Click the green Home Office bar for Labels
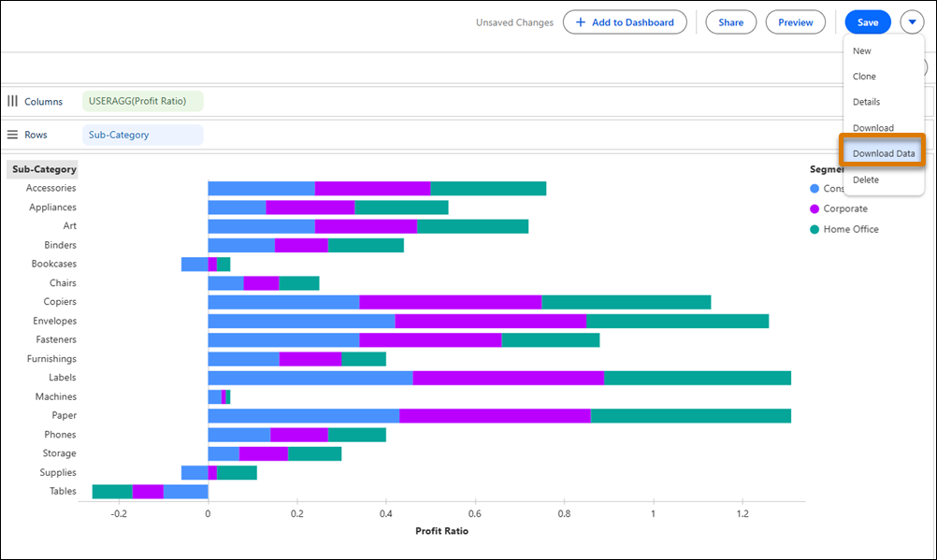This screenshot has width=937, height=560. tap(698, 378)
